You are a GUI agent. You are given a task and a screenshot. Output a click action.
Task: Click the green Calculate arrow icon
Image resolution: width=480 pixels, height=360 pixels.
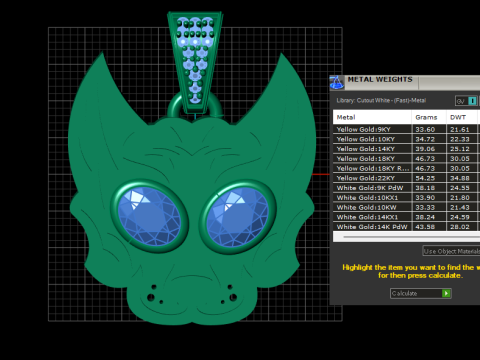446,293
